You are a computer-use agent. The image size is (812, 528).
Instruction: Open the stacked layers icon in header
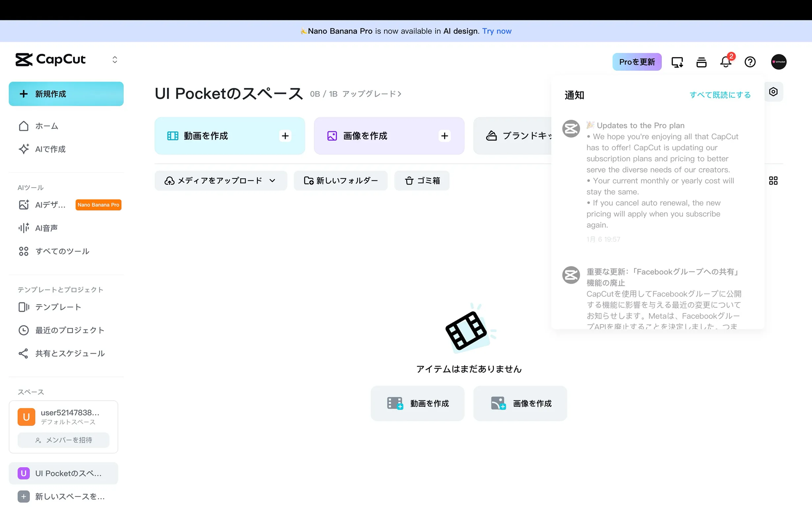coord(701,62)
